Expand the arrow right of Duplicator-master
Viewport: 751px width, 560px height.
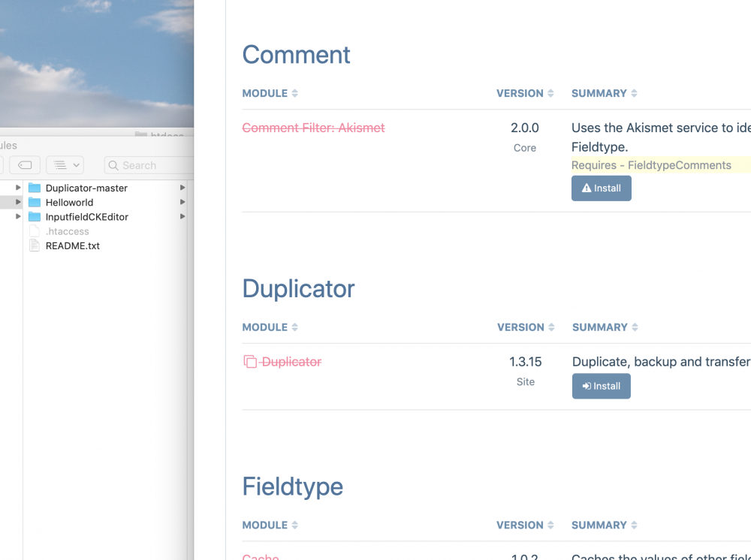point(182,188)
